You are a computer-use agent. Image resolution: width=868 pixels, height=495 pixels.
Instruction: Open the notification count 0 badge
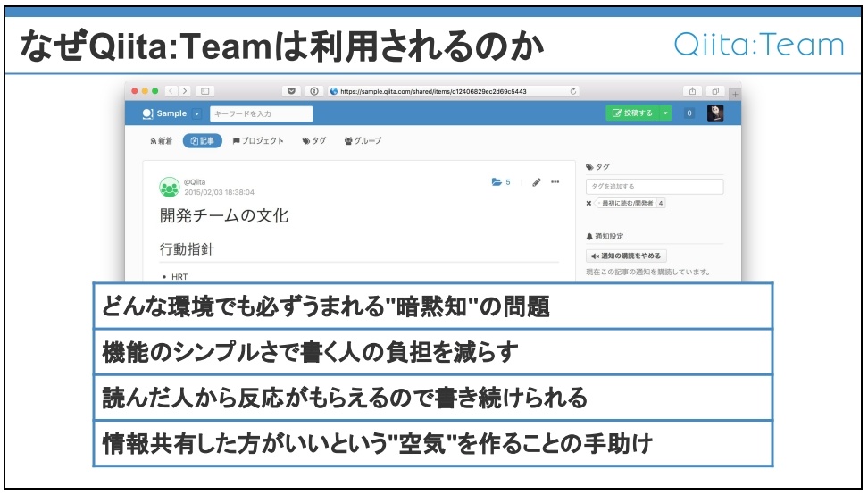[x=689, y=113]
